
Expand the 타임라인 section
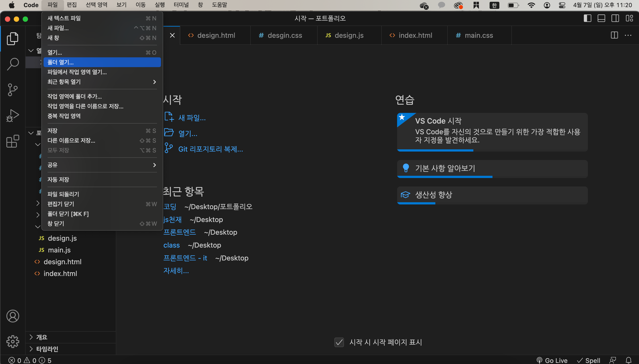70,349
